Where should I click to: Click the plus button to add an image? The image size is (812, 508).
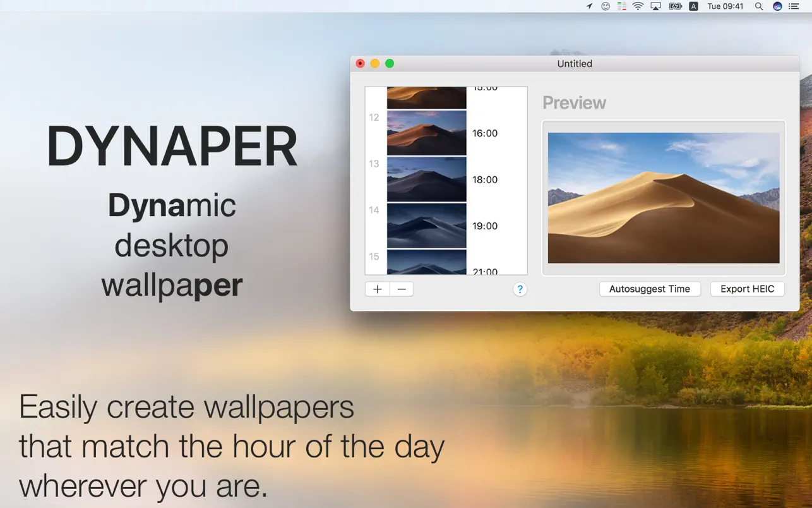click(x=377, y=289)
